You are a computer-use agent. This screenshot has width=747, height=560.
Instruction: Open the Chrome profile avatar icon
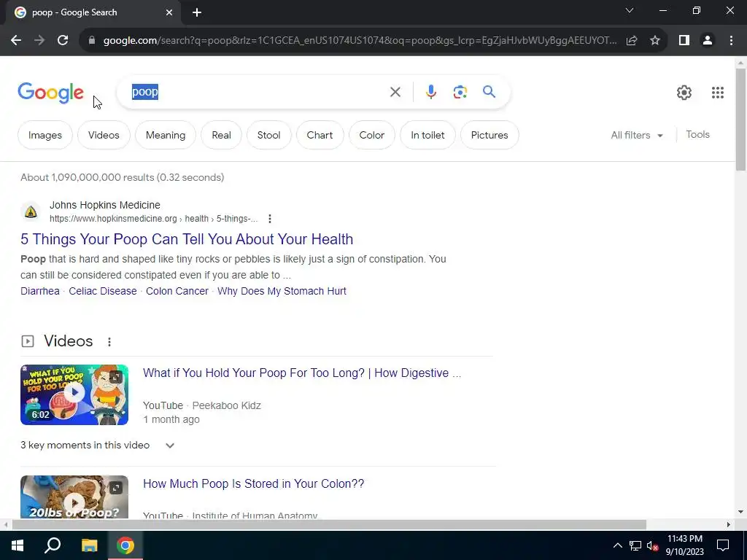[x=708, y=41]
